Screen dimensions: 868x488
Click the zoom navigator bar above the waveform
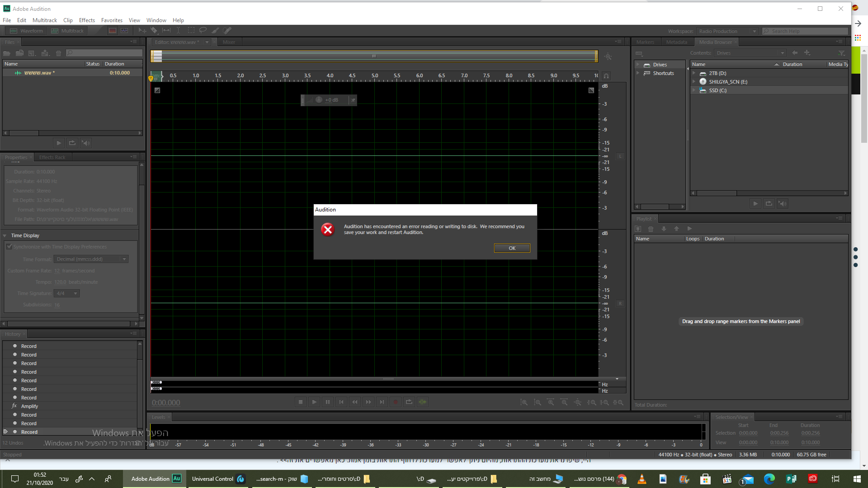(x=374, y=56)
